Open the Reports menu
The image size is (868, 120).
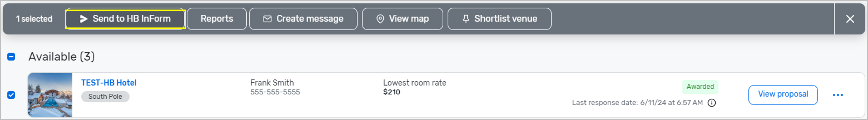pos(217,19)
